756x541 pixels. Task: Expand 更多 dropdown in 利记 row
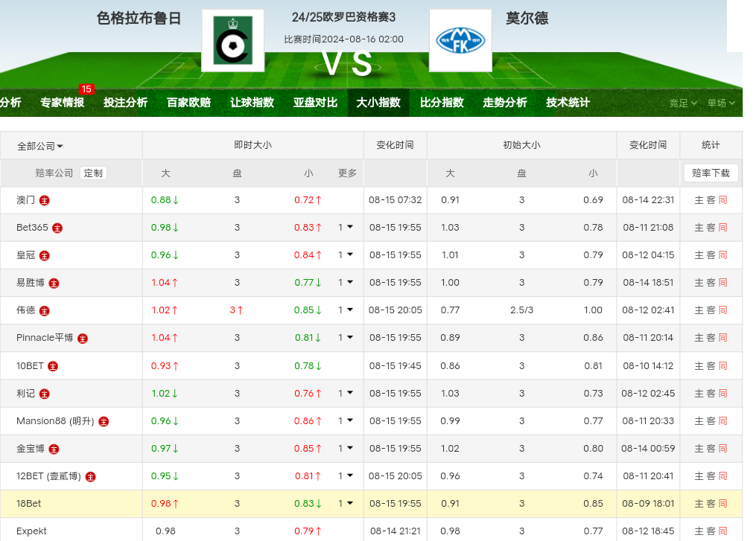tap(346, 393)
